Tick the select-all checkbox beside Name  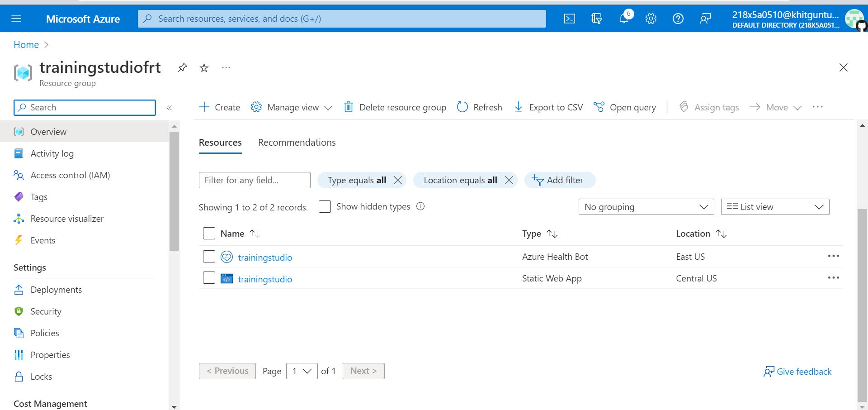tap(209, 234)
